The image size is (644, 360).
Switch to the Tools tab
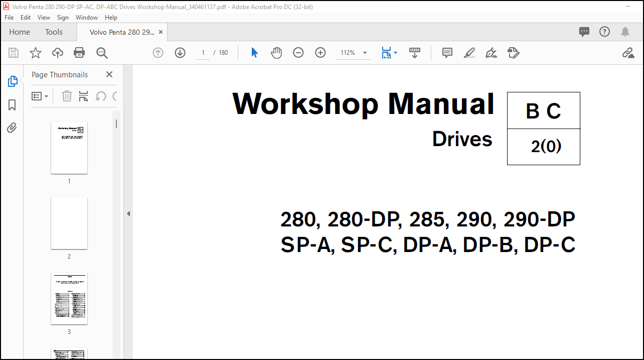pos(54,32)
